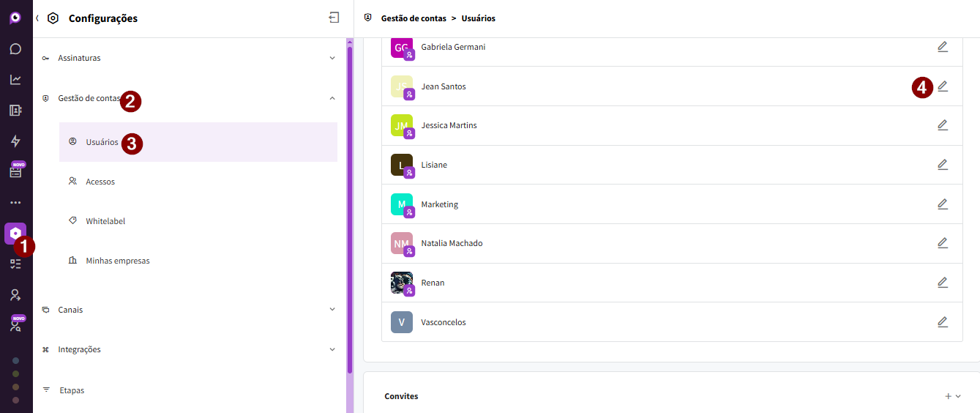Select Acessos in the settings menu

coord(100,182)
